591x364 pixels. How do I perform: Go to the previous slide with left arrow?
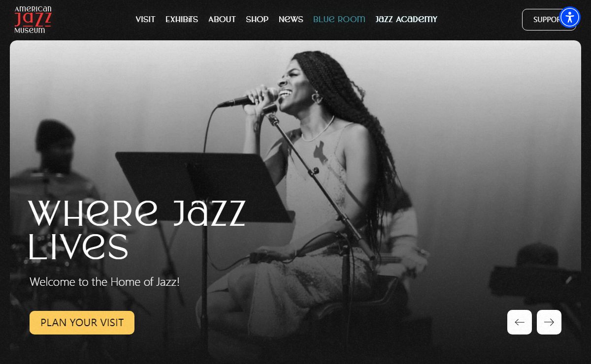pyautogui.click(x=520, y=322)
